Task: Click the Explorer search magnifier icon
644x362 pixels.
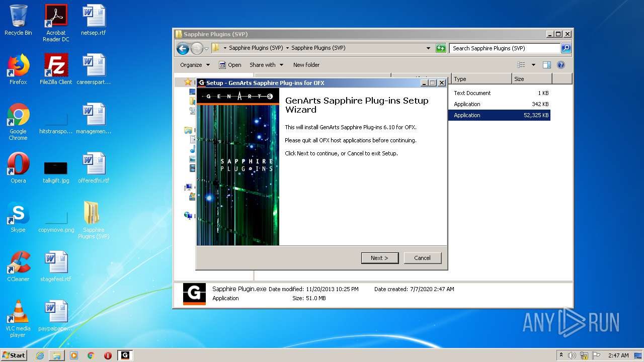Action: coord(566,48)
